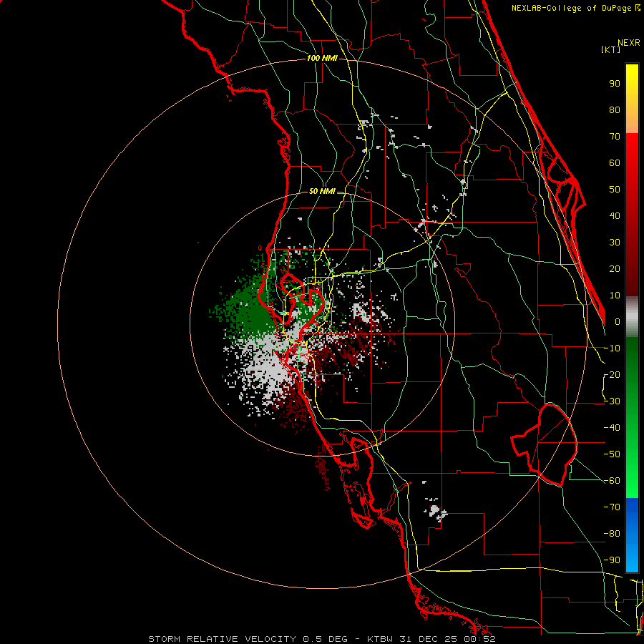Click the [KT] units label
Viewport: 644px width, 644px height.
(610, 49)
